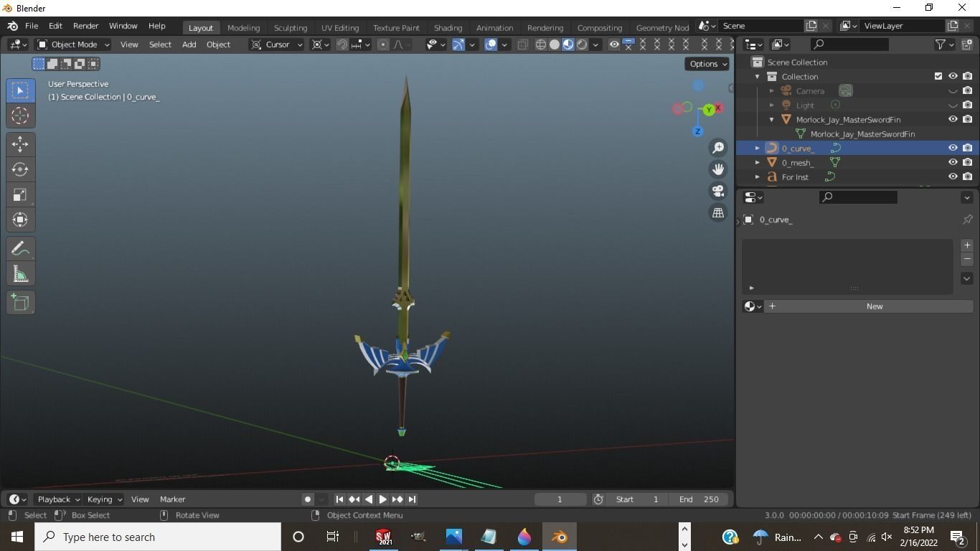This screenshot has width=980, height=551.
Task: Switch to wireframe viewport shading
Action: coord(541,44)
